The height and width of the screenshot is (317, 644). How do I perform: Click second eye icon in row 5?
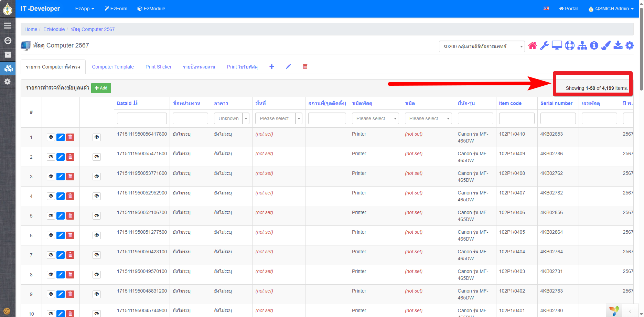tap(97, 216)
